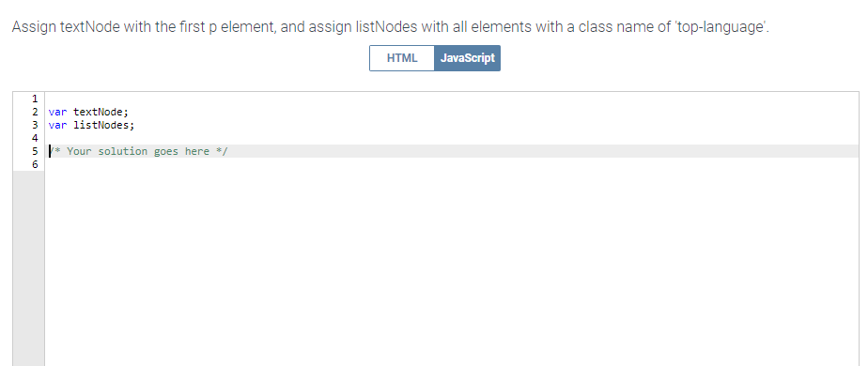Place cursor on the textNode identifier

click(98, 113)
